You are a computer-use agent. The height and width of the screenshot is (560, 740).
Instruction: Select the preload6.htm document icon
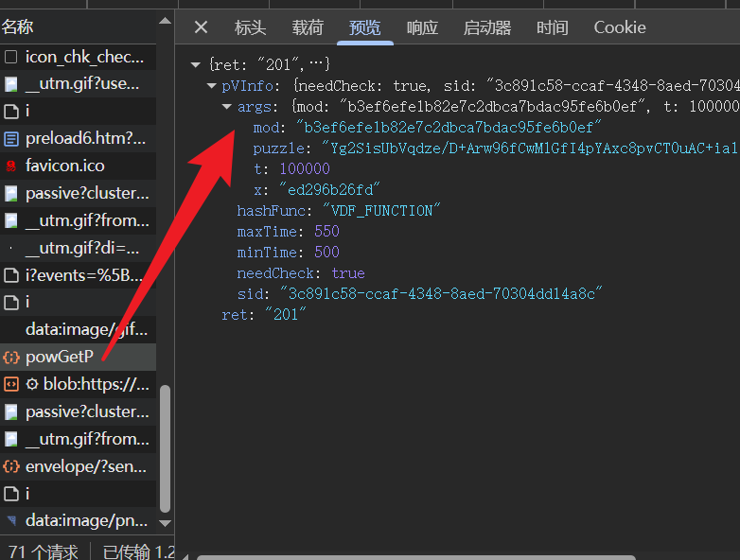(10, 139)
